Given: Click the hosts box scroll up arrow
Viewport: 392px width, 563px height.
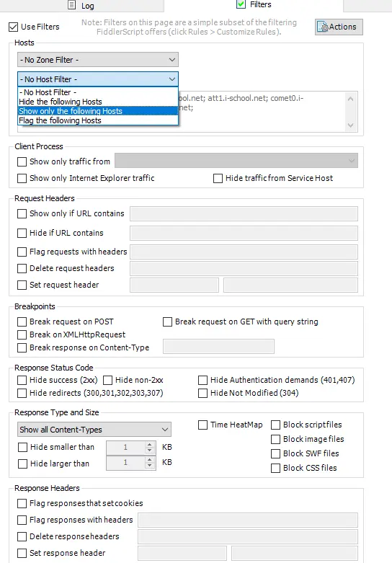Looking at the screenshot, I should (351, 98).
